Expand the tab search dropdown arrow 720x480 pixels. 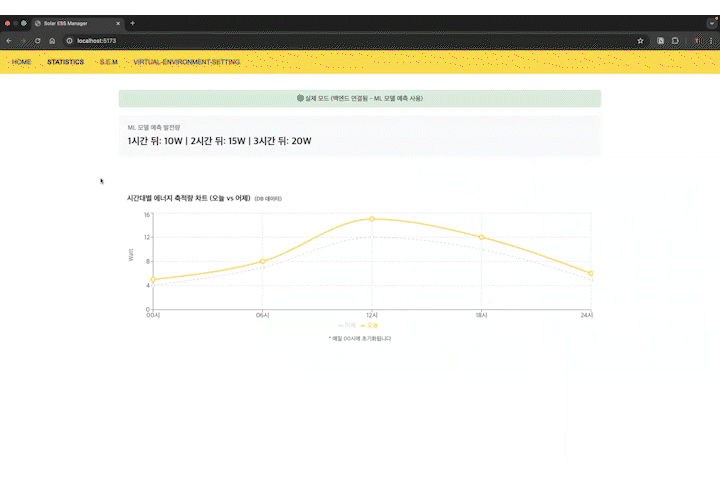[712, 23]
